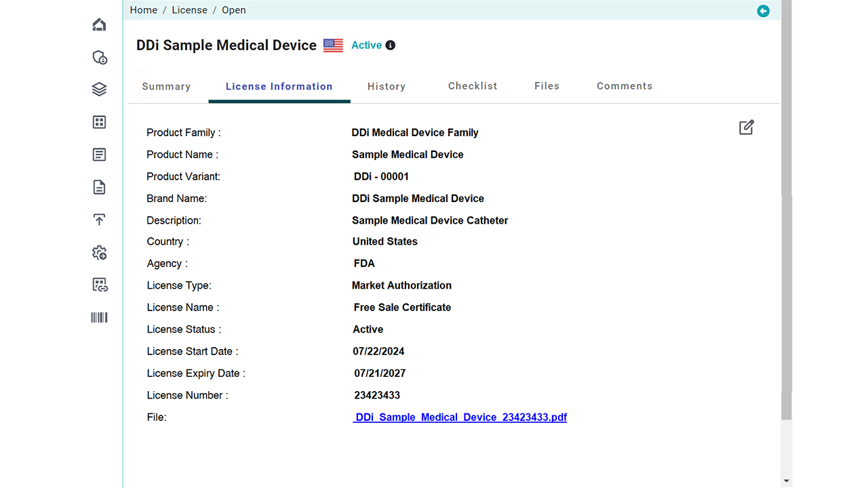Open DDi_Sample_Medical_Device_23423433.pdf file link

click(460, 418)
